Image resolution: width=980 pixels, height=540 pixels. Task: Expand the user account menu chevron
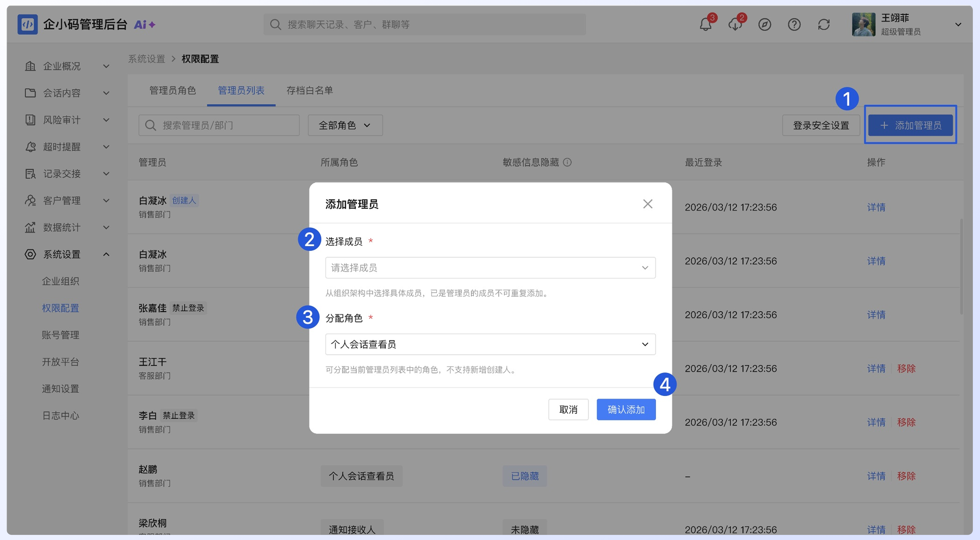pos(958,25)
